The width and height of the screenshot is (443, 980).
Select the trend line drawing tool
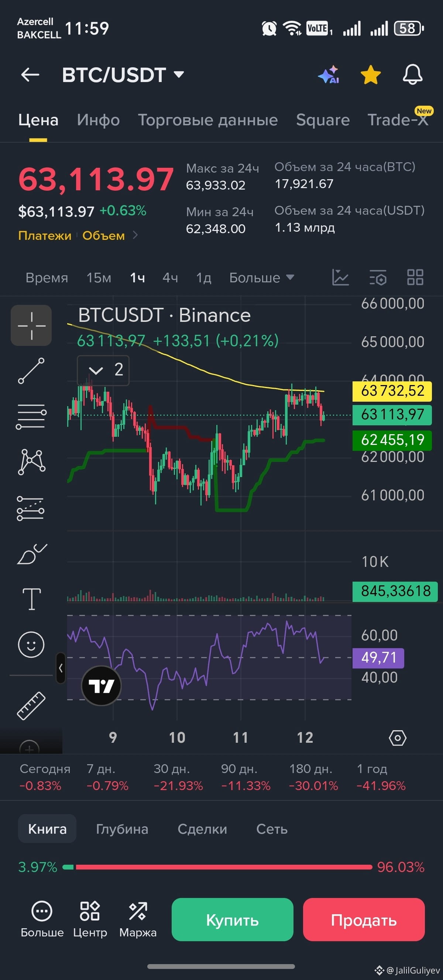tap(31, 371)
